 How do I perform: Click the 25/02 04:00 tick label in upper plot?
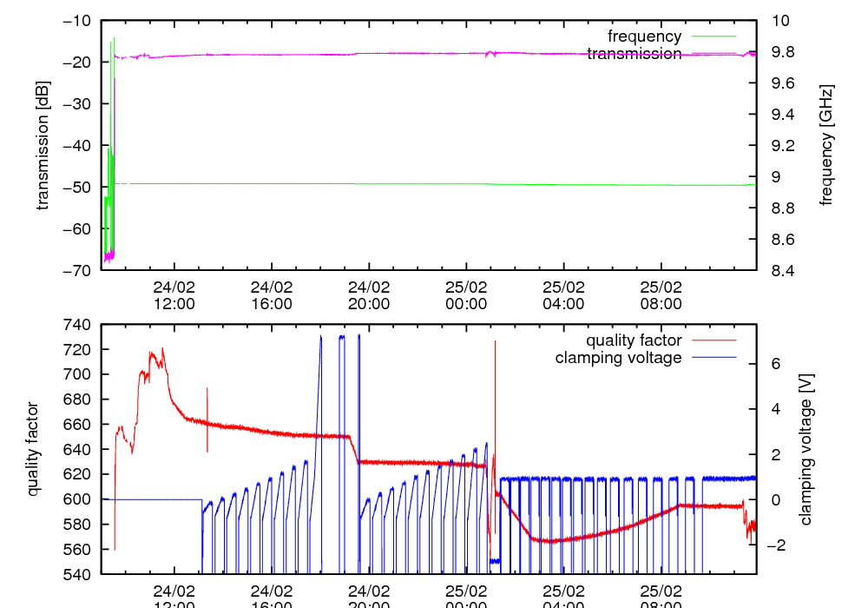[x=563, y=295]
